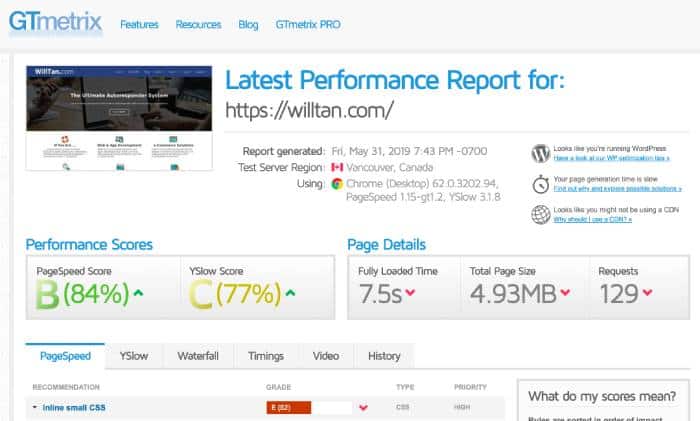Open the Why should I use a CDN link
Screen dimensions: 700x421
pyautogui.click(x=592, y=219)
